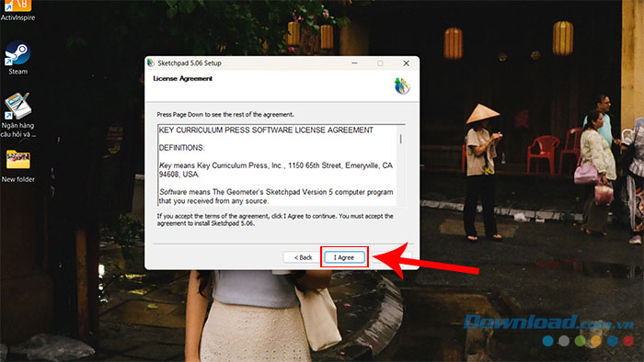This screenshot has width=644, height=362.
Task: Click the Sketchpad 5.06 Setup title bar text
Action: pyautogui.click(x=190, y=63)
